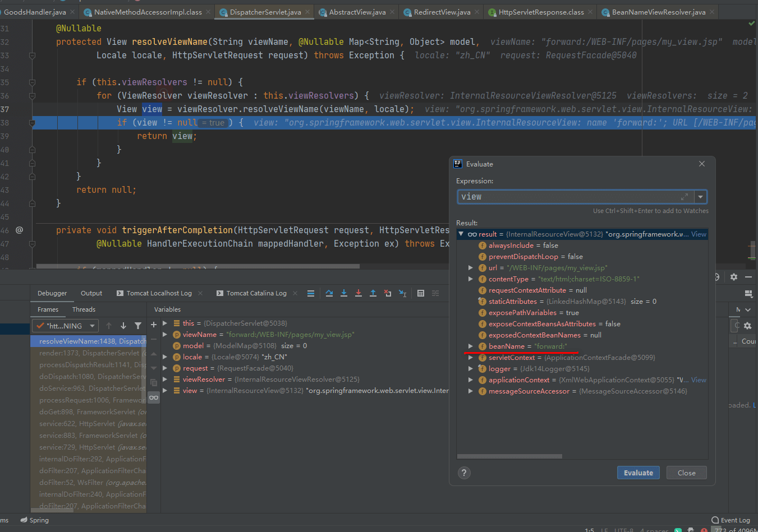Viewport: 758px width, 532px height.
Task: Click the frames filter funnel icon
Action: [138, 326]
